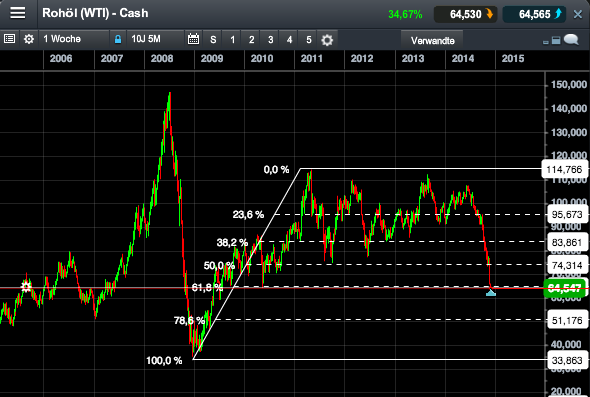
Task: Click the 100,0 % Fibonacci level label
Action: (x=164, y=360)
